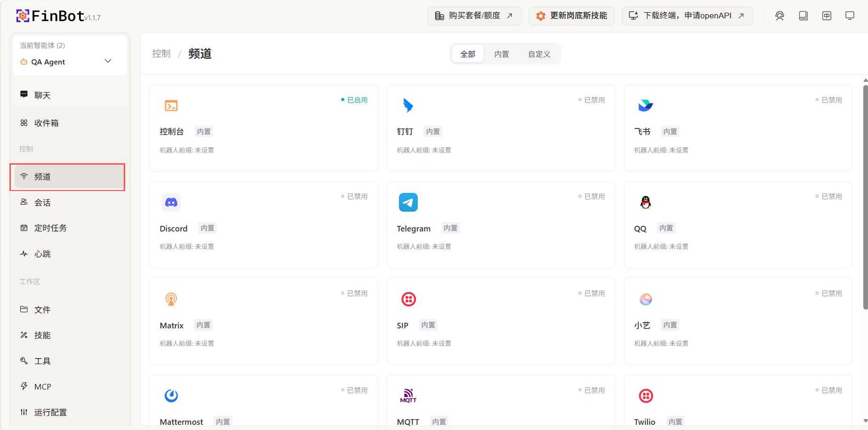The height and width of the screenshot is (430, 868).
Task: Click the 购买套餐/额度 button
Action: coord(474,16)
